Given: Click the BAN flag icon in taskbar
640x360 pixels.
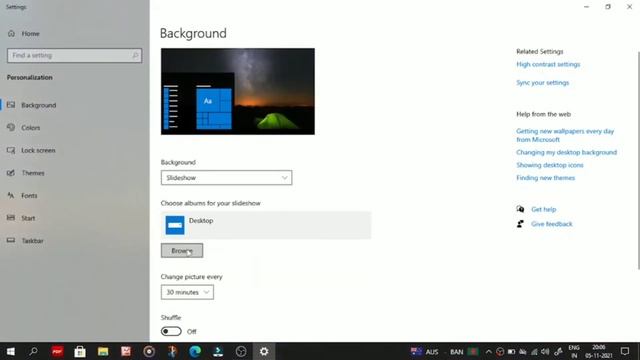Looking at the screenshot, I should [x=473, y=351].
